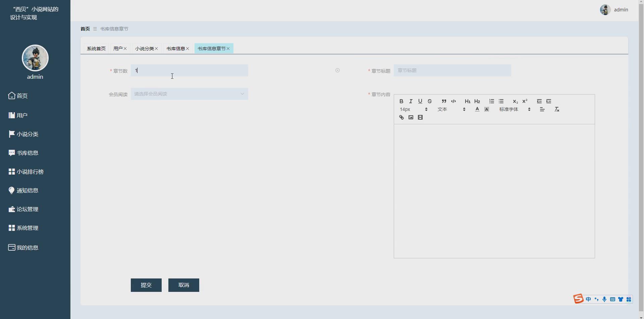The image size is (644, 319).
Task: Start a numbered list
Action: 491,101
